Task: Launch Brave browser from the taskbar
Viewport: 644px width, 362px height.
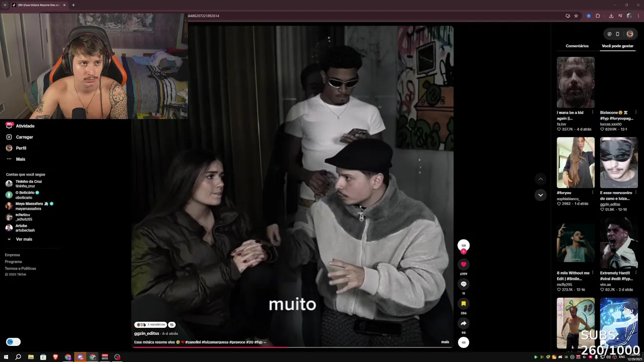Action: pyautogui.click(x=56, y=357)
